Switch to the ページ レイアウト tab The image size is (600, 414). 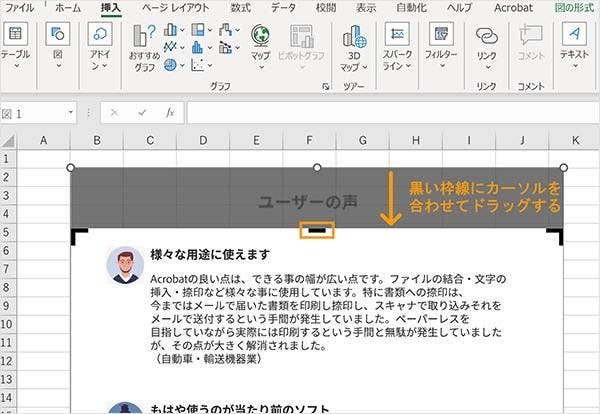[x=175, y=8]
